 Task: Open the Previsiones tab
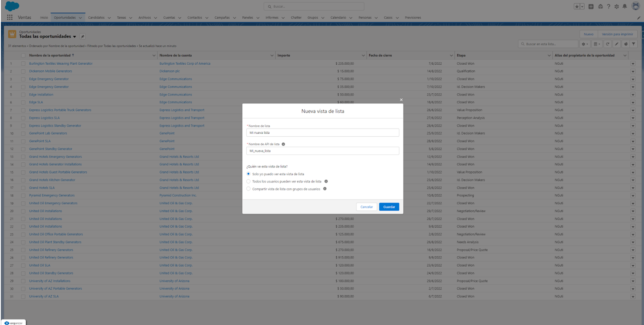(x=413, y=18)
